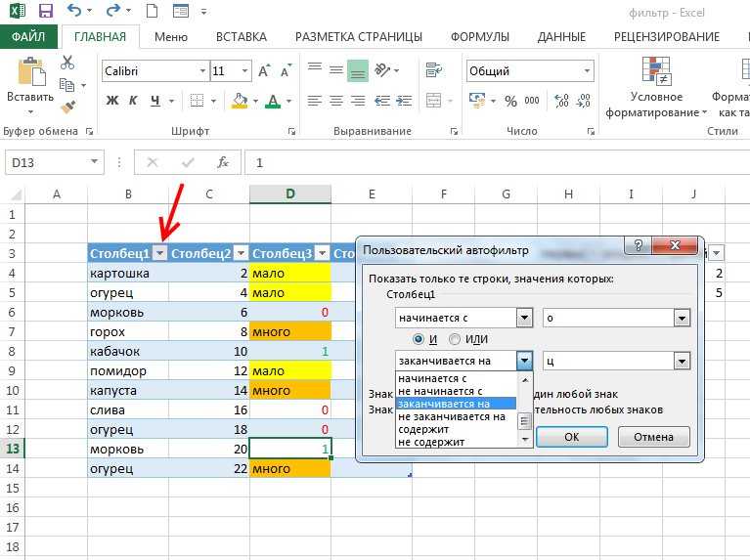
Task: Open fill color picker (paint bucket)
Action: (x=241, y=101)
